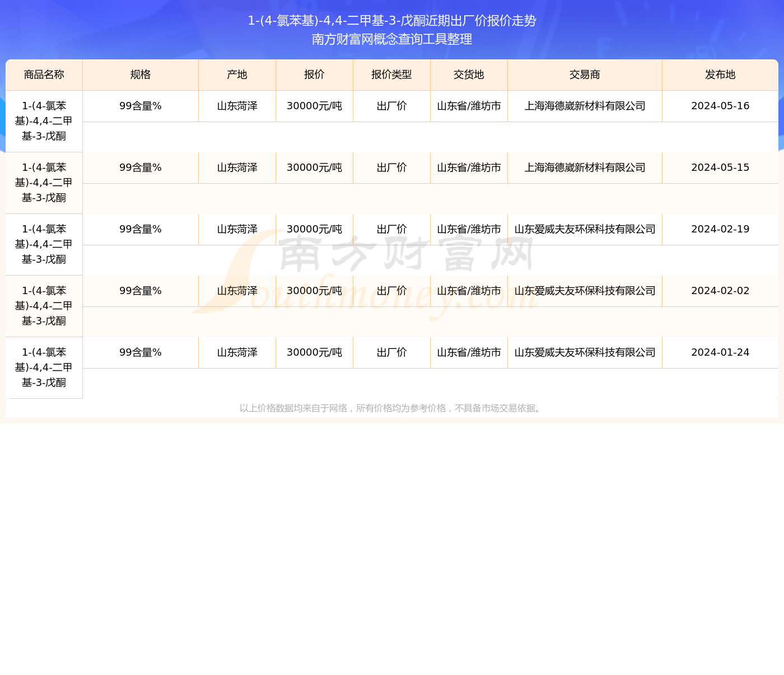The width and height of the screenshot is (784, 675).
Task: Click 30000元/吨 price in the 2024-02-02 row
Action: click(314, 291)
